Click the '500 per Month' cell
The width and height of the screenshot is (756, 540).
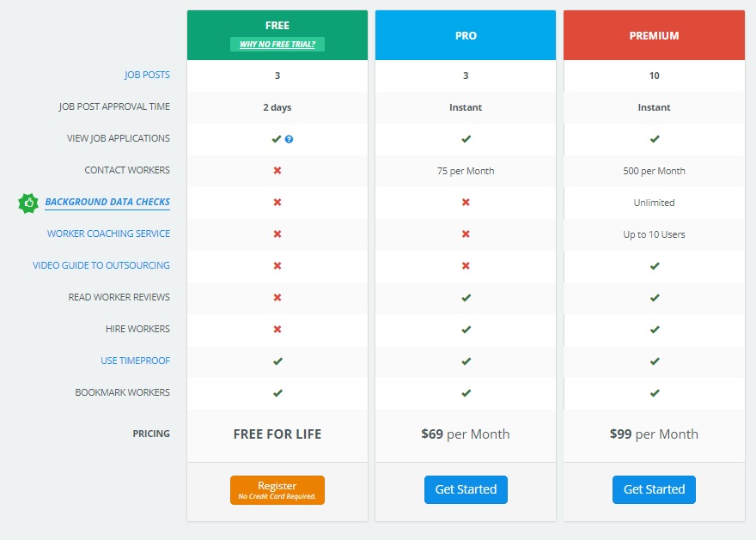click(655, 171)
